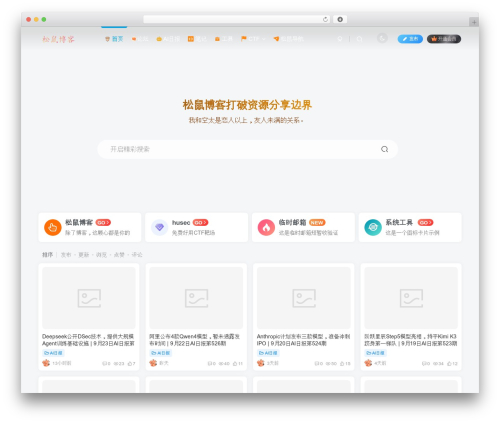
Task: Sort posts by 点赞
Action: (119, 255)
